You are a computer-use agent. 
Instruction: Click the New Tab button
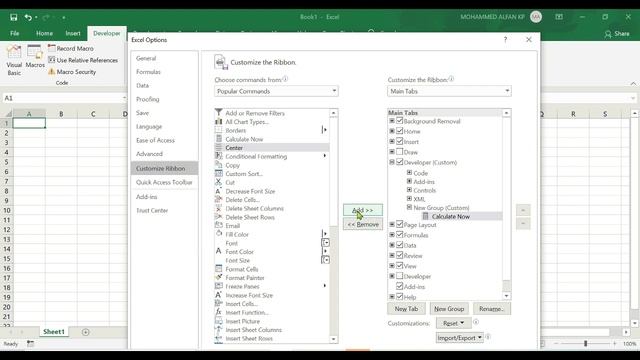click(x=406, y=309)
